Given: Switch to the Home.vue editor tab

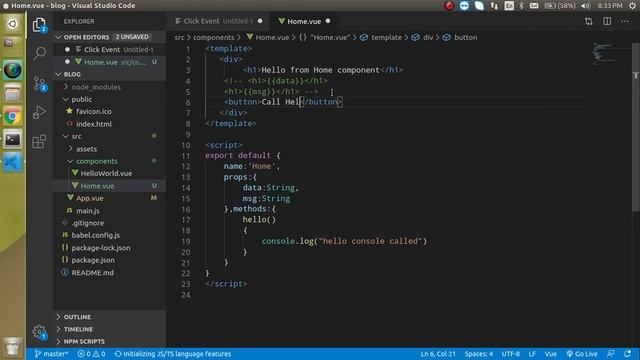Looking at the screenshot, I should [x=304, y=21].
